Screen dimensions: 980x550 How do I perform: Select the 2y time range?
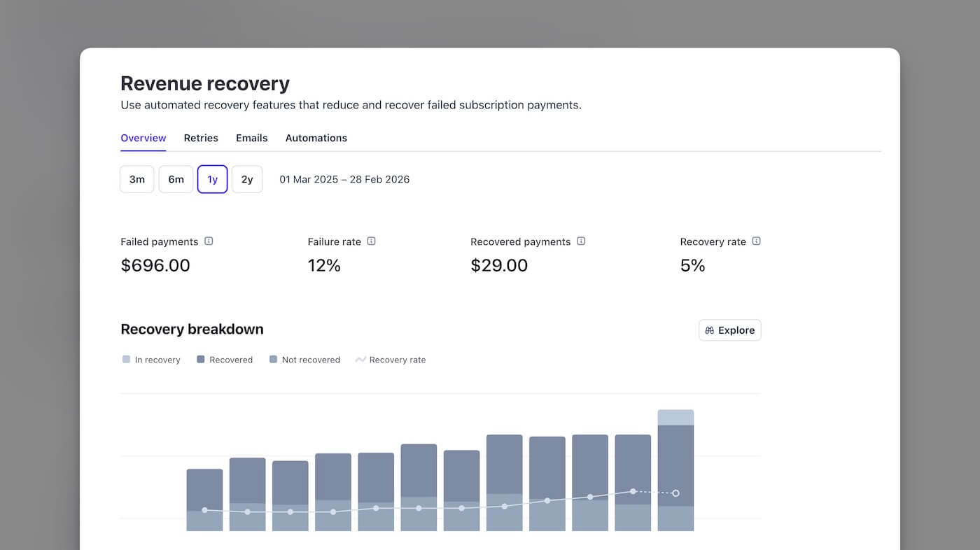[x=247, y=179]
